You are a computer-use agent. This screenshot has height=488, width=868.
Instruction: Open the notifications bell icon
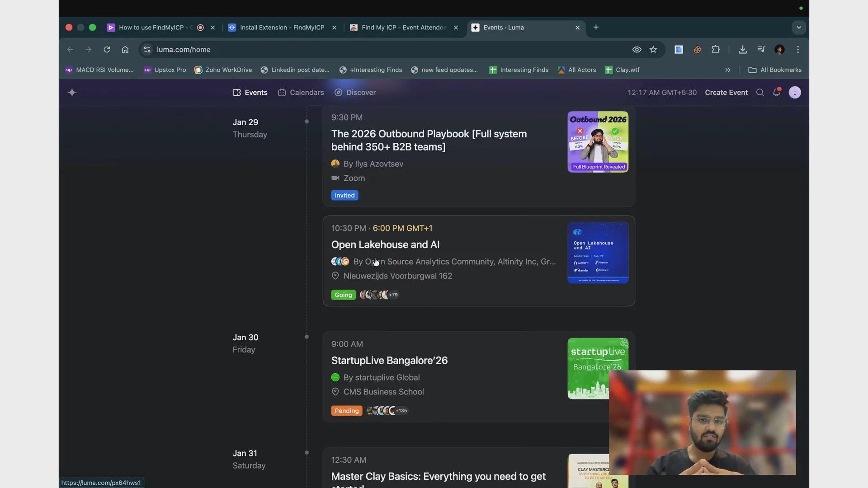(x=777, y=92)
